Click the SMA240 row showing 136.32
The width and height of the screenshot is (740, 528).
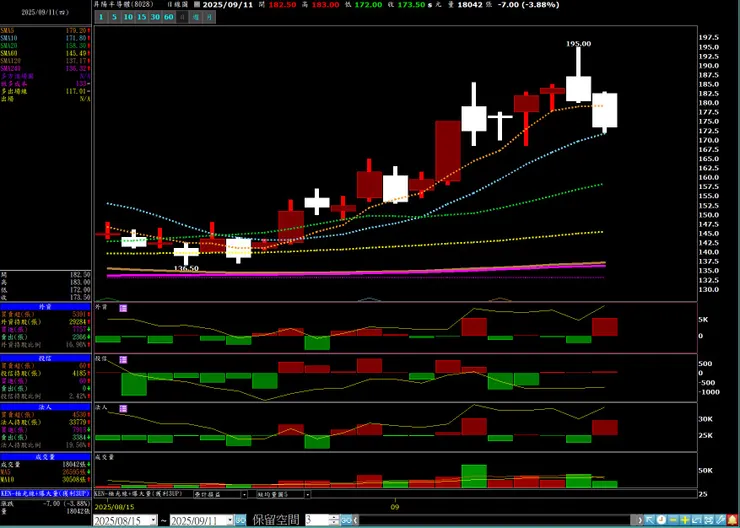(45, 68)
